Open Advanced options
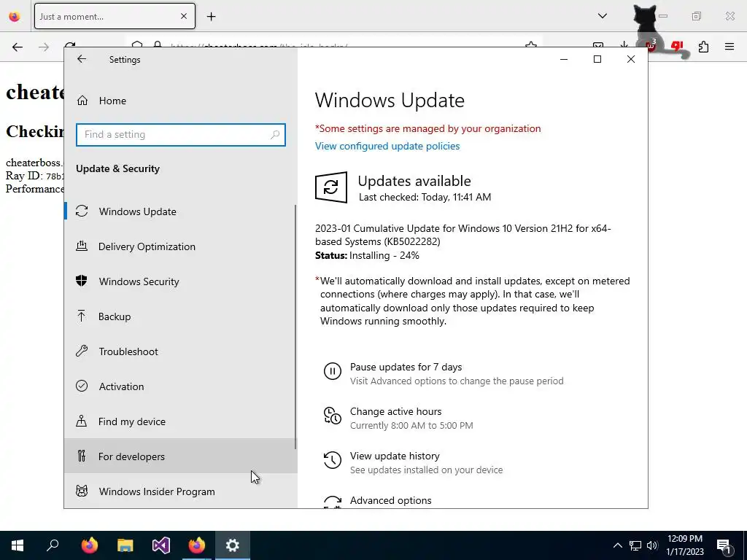 [x=391, y=500]
